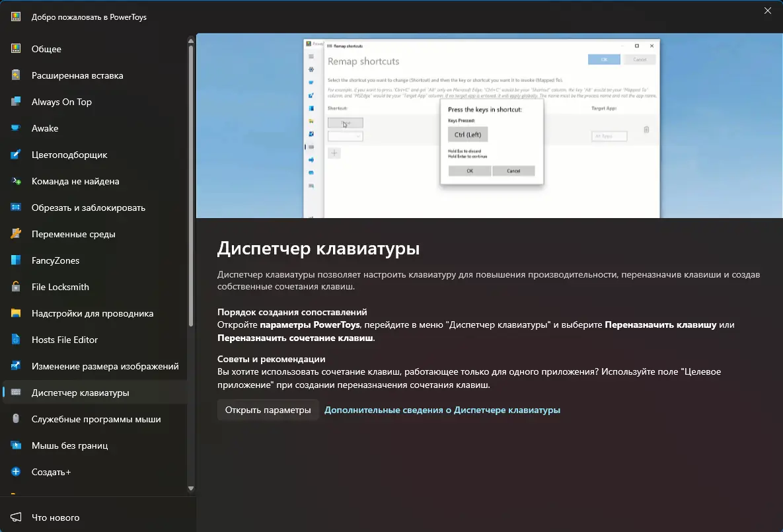The image size is (783, 532).
Task: Select the Цветоподборщик utility in the sidebar
Action: point(70,155)
